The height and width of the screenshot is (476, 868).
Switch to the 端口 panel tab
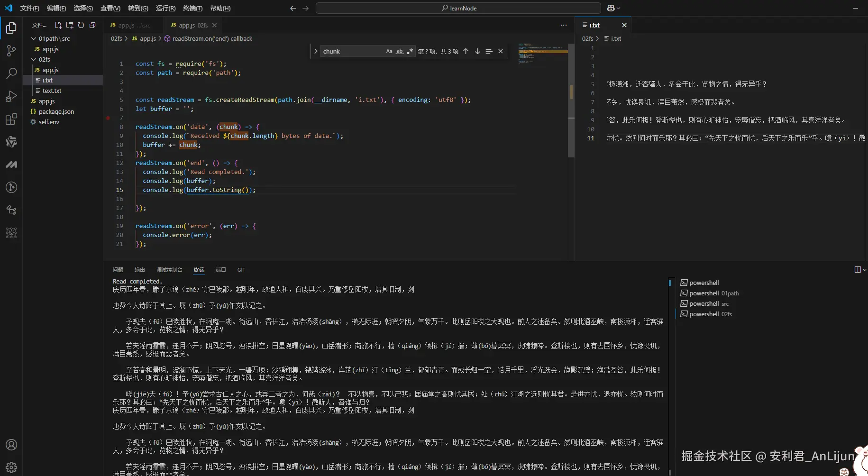220,270
